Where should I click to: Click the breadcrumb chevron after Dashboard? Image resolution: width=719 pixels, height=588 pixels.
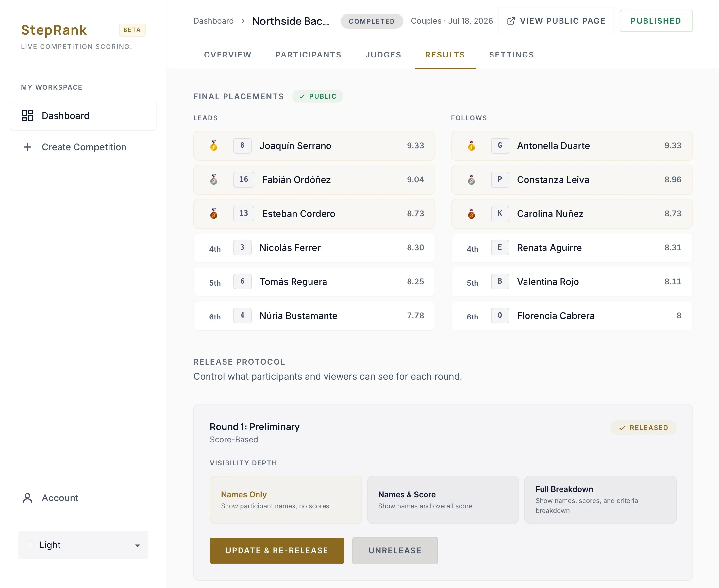pos(243,21)
